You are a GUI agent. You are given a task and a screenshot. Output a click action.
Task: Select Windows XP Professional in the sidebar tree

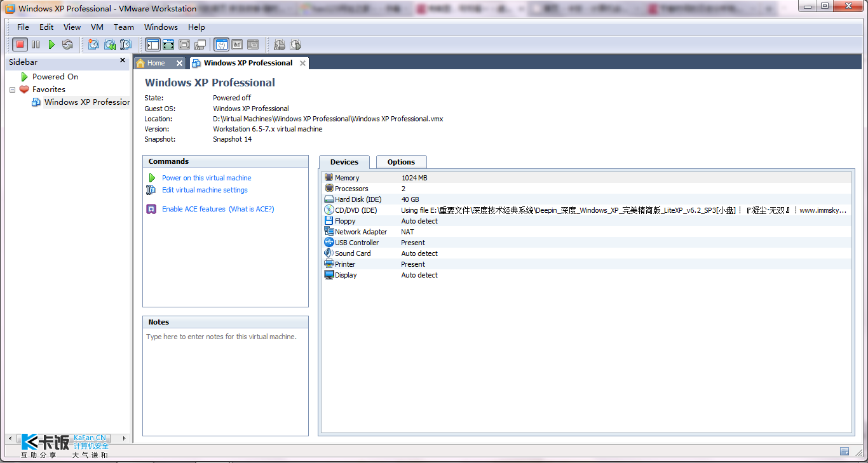coord(87,102)
